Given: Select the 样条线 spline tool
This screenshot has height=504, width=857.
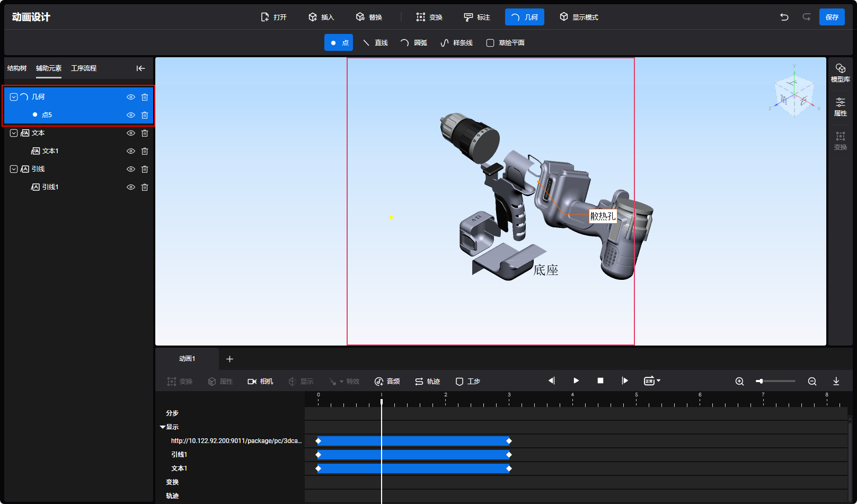Looking at the screenshot, I should click(x=456, y=43).
